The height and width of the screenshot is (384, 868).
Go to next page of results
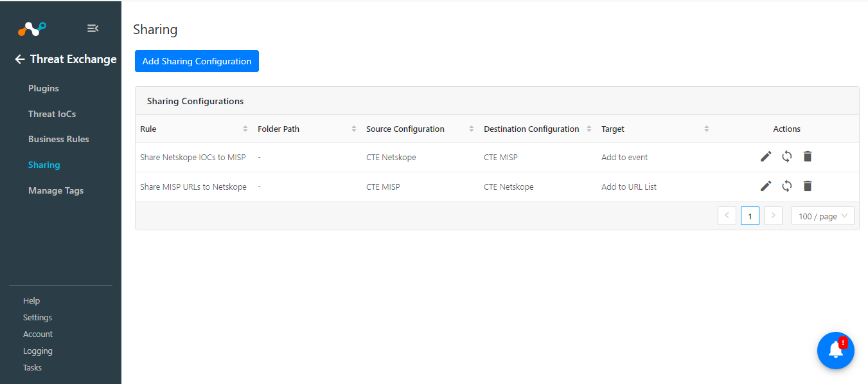pyautogui.click(x=773, y=216)
